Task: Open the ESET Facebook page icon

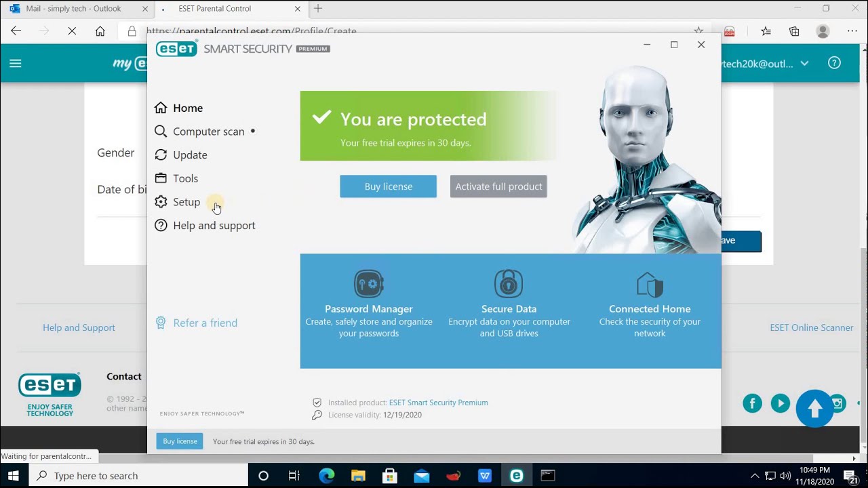Action: [x=752, y=404]
